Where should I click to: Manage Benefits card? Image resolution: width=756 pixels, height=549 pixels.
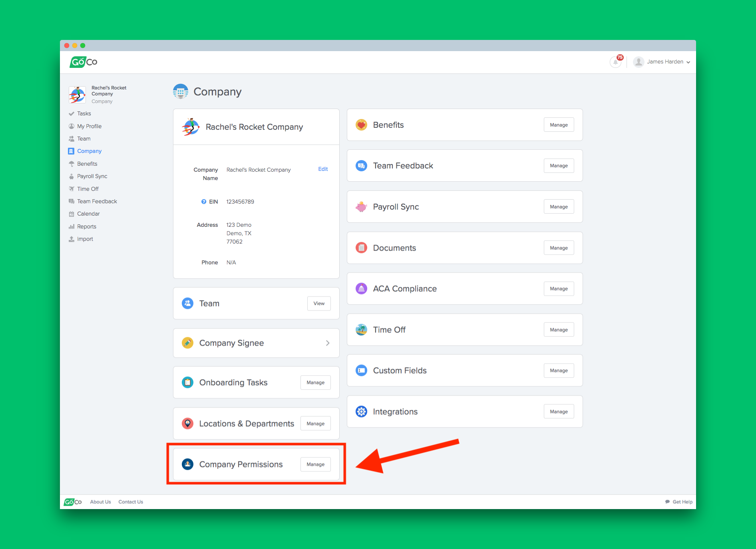point(559,125)
